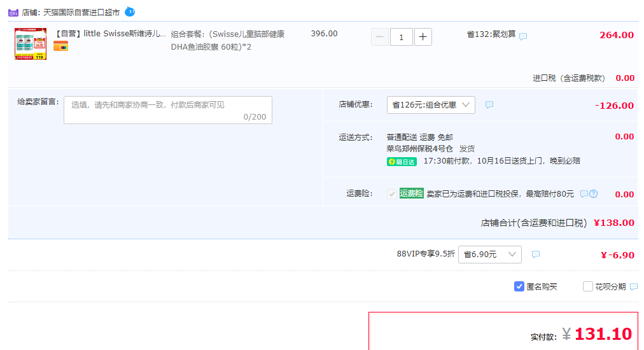
Task: Decrease quantity with the minus button
Action: 379,37
